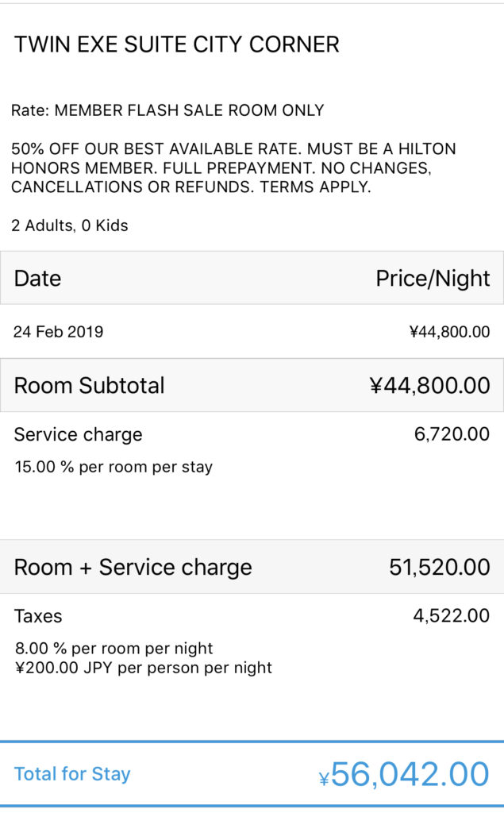Click the 50% off rate terms paragraph
This screenshot has height=813, width=504.
pos(233,168)
